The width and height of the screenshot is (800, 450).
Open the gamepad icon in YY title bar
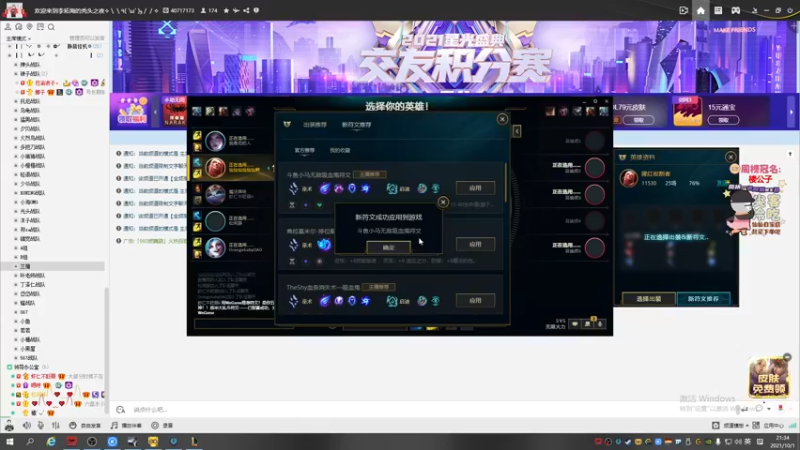735,10
